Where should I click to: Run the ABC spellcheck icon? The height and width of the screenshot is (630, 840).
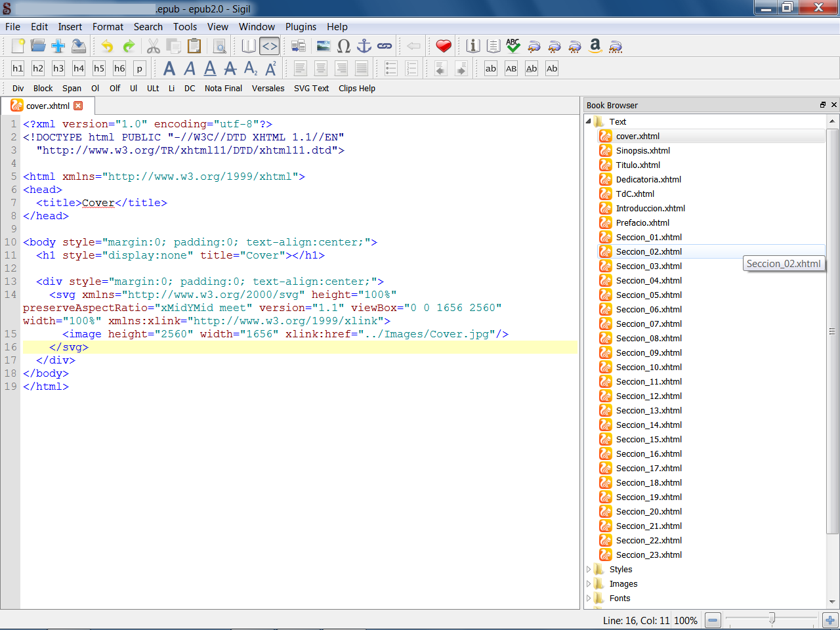513,46
